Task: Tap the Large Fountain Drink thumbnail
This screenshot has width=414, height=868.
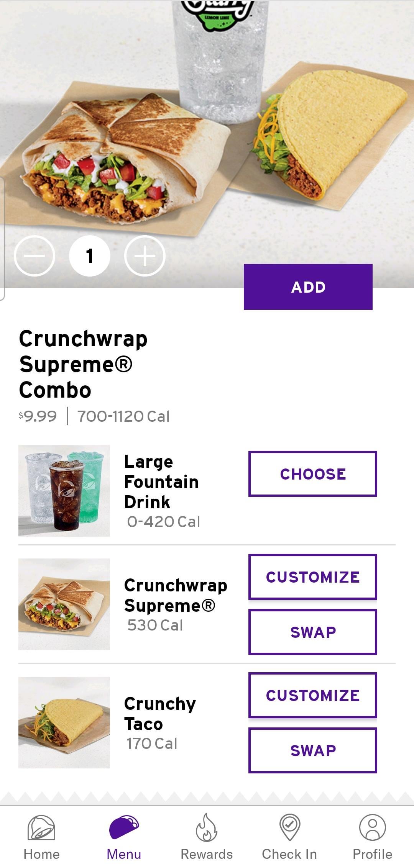Action: tap(64, 491)
